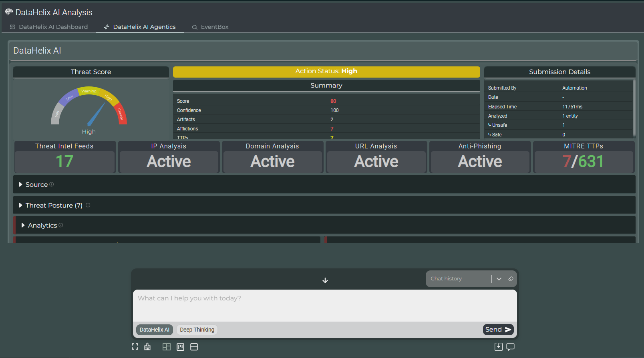Click the eraser icon beside Chat history

tap(511, 279)
